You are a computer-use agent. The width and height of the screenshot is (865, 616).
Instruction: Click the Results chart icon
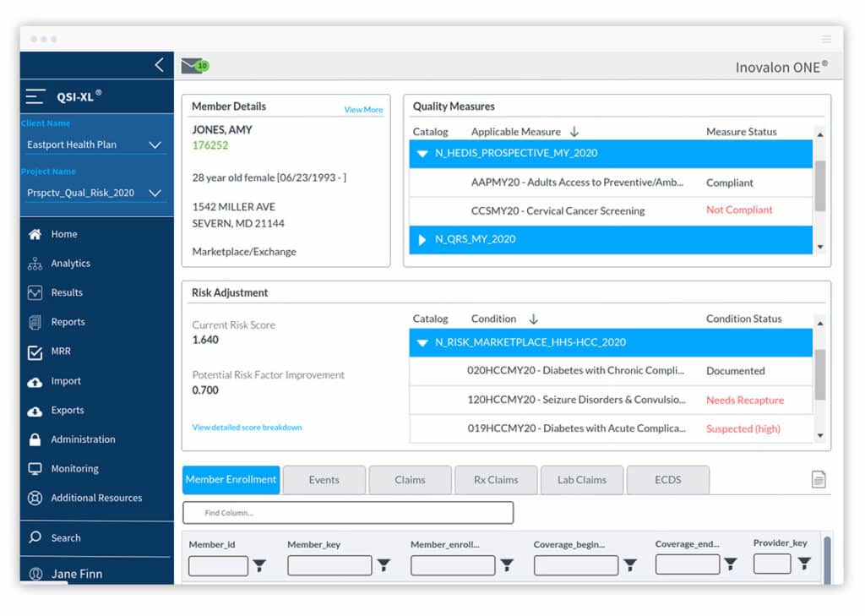point(35,292)
